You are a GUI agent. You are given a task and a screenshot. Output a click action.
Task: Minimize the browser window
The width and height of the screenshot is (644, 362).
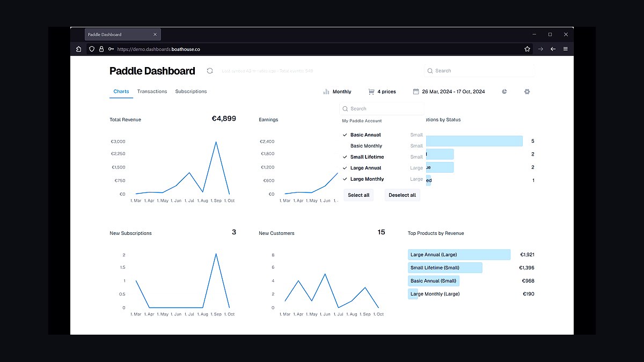pyautogui.click(x=534, y=34)
